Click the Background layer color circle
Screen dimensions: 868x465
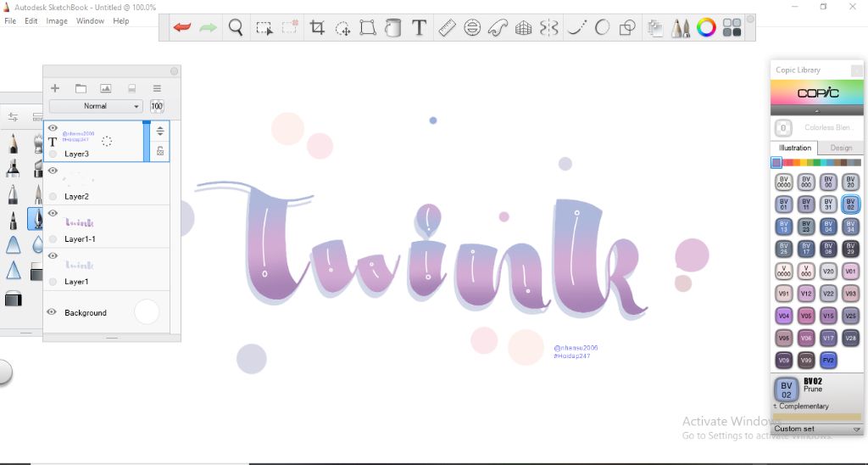[147, 312]
